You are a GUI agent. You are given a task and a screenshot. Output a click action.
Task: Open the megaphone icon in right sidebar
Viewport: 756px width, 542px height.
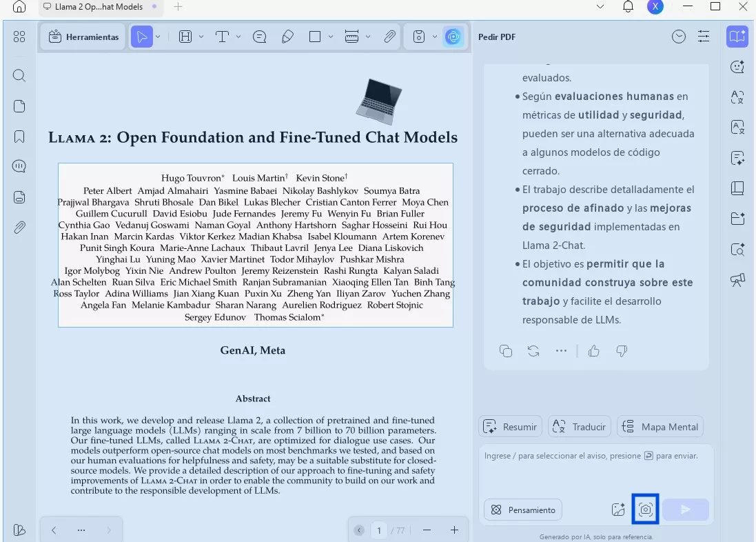click(x=737, y=280)
